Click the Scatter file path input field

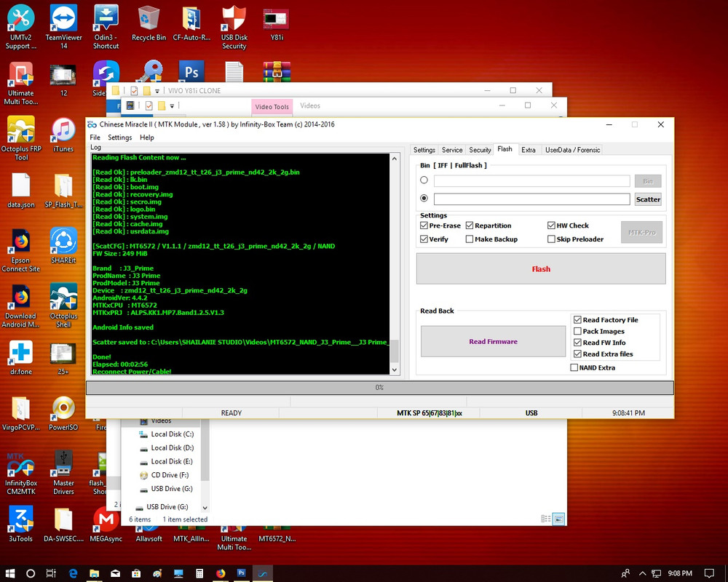click(531, 199)
